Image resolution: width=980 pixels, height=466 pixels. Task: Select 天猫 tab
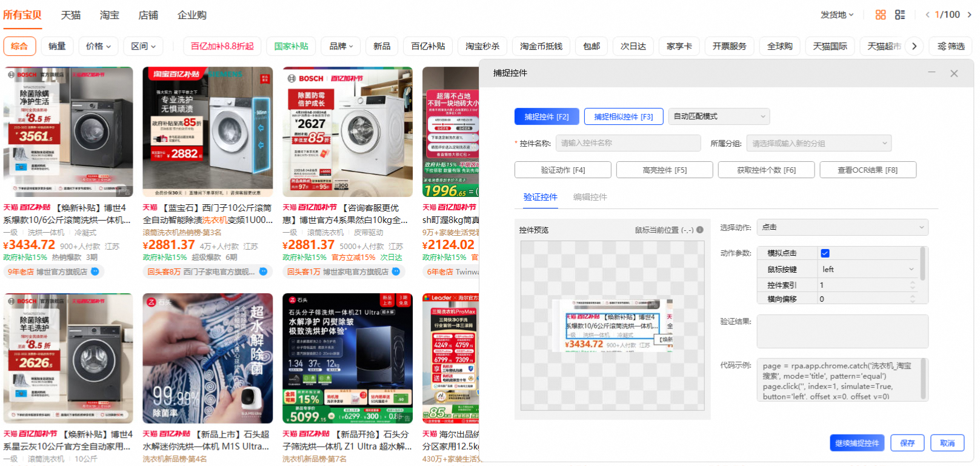click(x=71, y=15)
